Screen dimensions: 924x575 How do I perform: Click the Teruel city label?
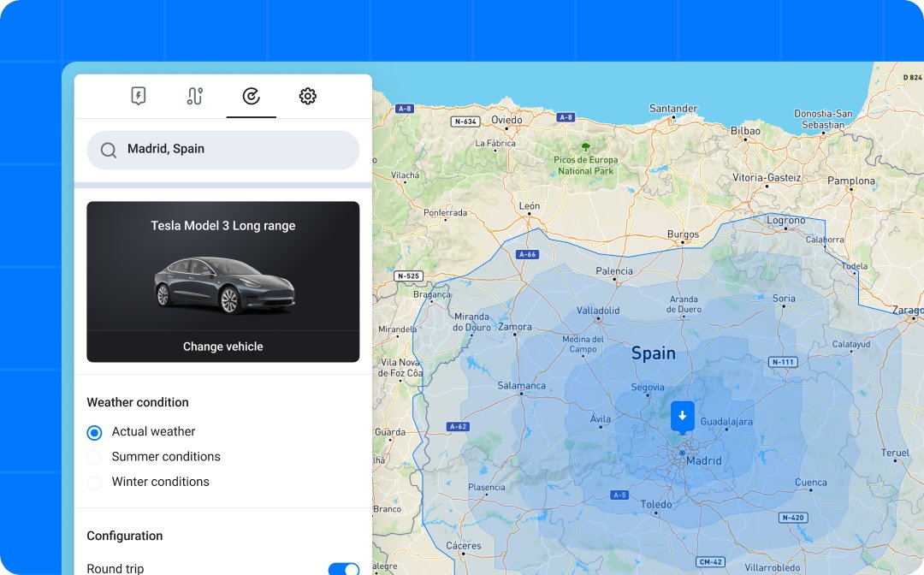pyautogui.click(x=895, y=453)
